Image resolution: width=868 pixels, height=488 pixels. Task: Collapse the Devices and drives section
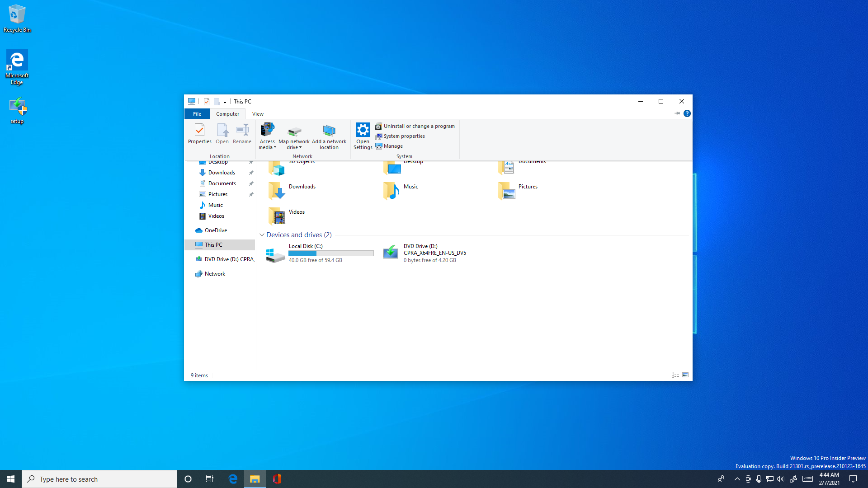tap(262, 235)
